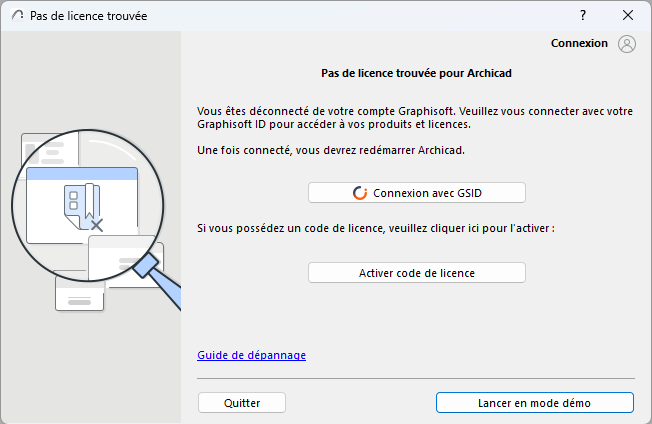652x424 pixels.
Task: Click the question mark help icon
Action: pos(583,15)
